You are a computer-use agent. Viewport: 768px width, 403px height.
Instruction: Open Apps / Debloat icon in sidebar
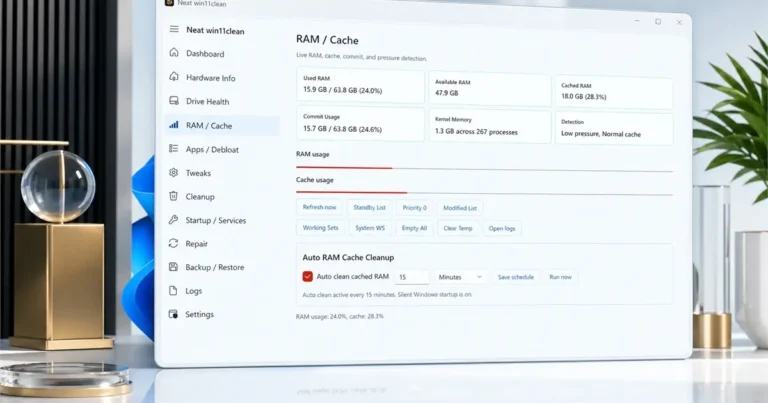pyautogui.click(x=175, y=149)
